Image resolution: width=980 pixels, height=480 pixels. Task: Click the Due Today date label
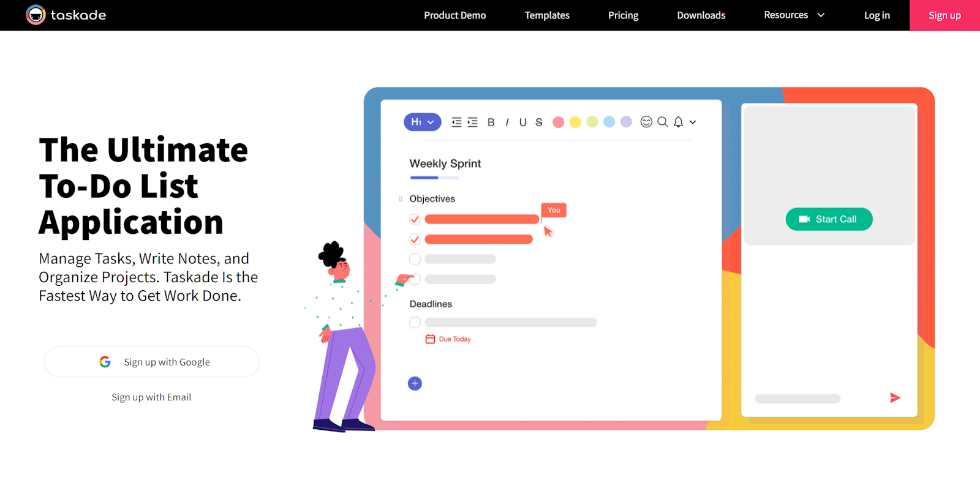point(455,339)
